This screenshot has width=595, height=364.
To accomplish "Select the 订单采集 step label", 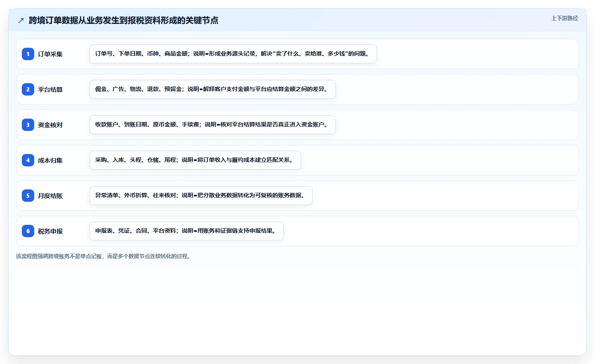I will tap(50, 54).
